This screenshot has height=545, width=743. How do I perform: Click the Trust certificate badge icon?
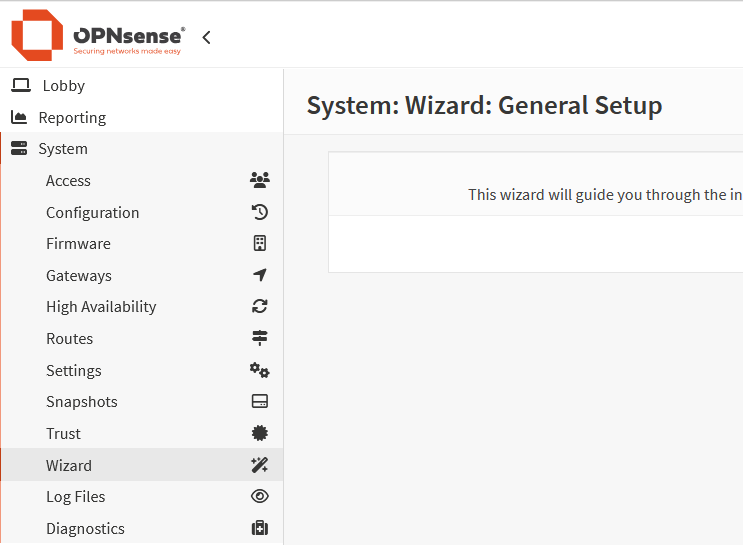[x=259, y=434]
